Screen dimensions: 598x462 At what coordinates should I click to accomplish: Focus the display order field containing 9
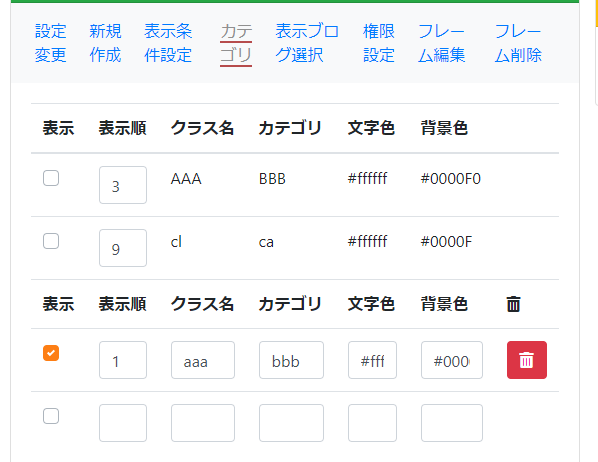123,248
